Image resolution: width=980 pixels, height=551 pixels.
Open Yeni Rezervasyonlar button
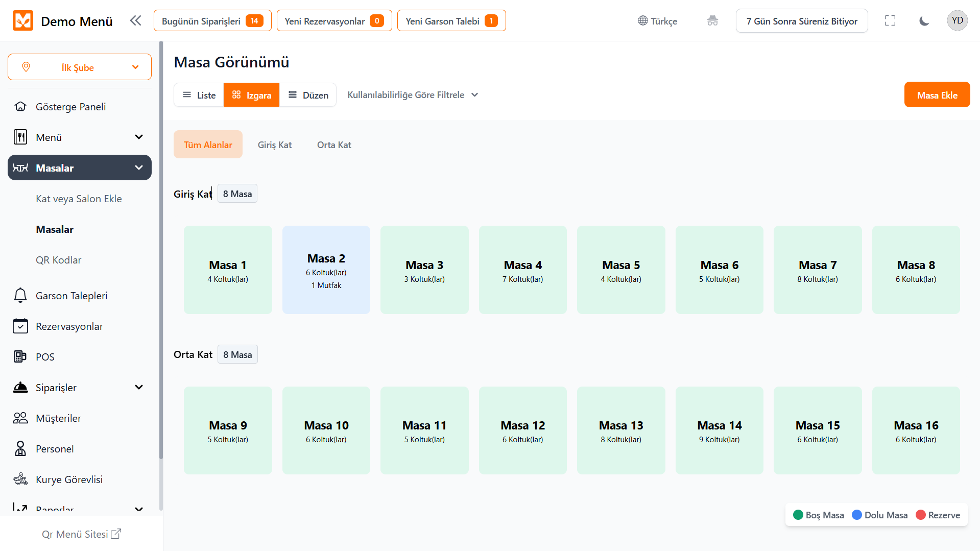coord(334,21)
